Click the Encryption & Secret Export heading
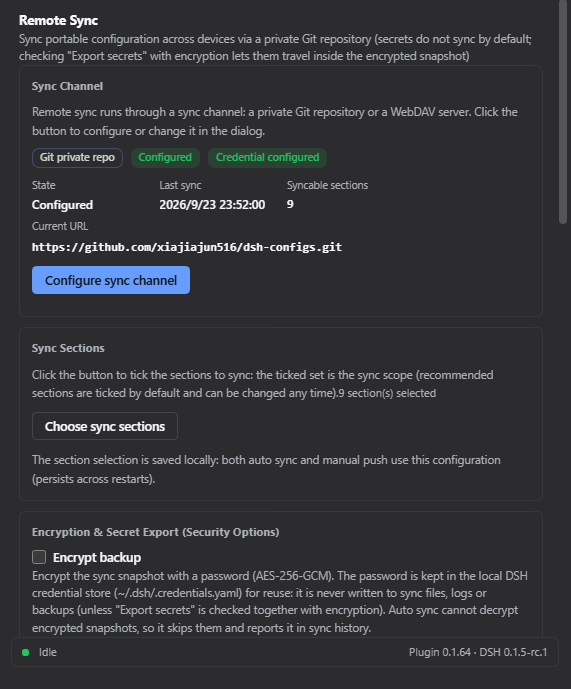The image size is (571, 689). click(x=156, y=532)
